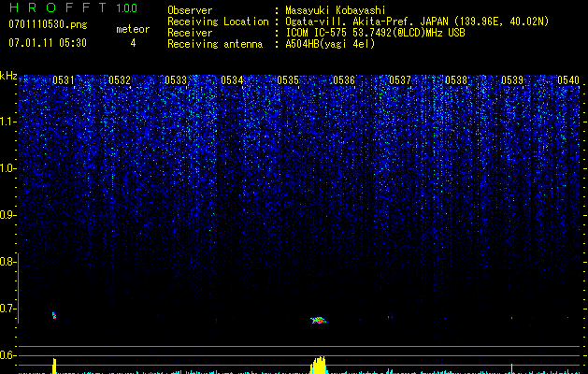Click the 1.0 kHz axis label

[x=8, y=168]
